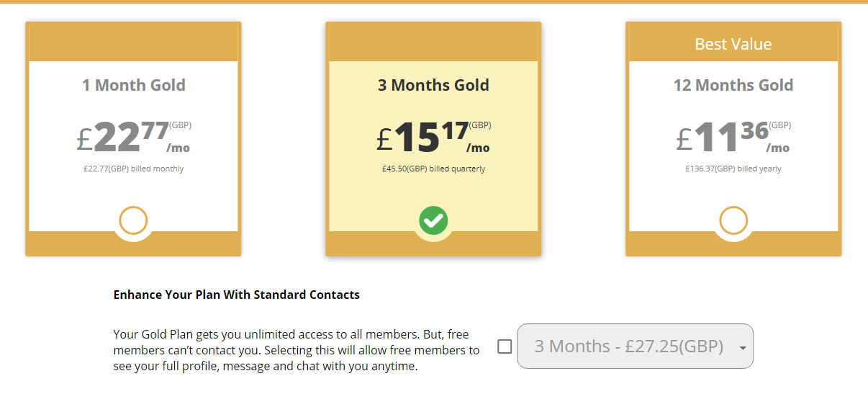Click the Gold Plan description paragraph
Viewport: 868px width, 412px height.
tap(296, 350)
